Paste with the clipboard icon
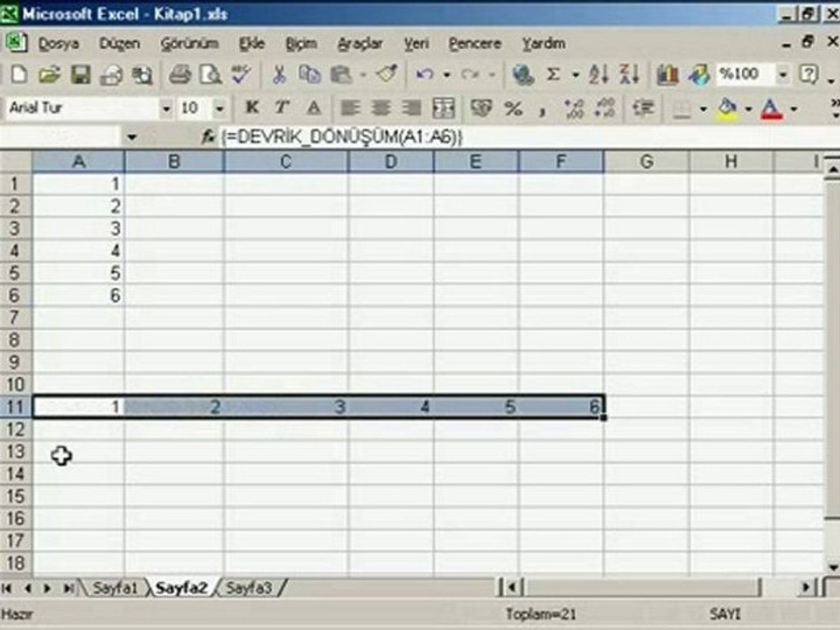The image size is (840, 630). point(340,74)
